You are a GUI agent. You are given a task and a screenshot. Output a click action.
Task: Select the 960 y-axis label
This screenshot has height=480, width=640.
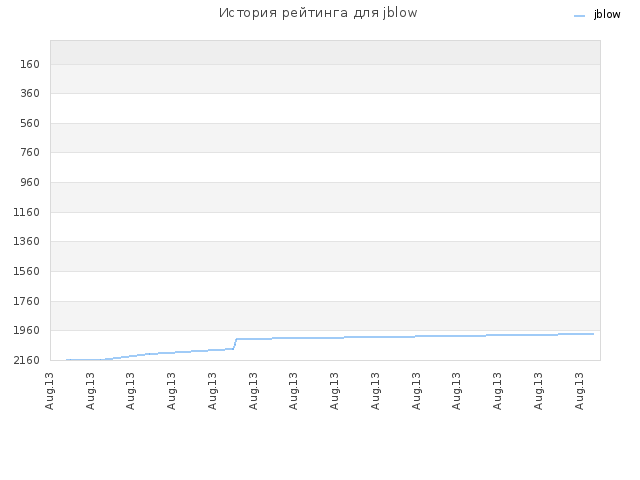tap(30, 182)
